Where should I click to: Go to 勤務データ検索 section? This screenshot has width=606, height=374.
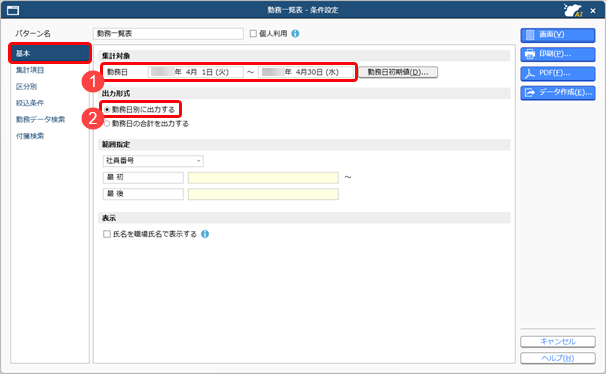coord(40,119)
